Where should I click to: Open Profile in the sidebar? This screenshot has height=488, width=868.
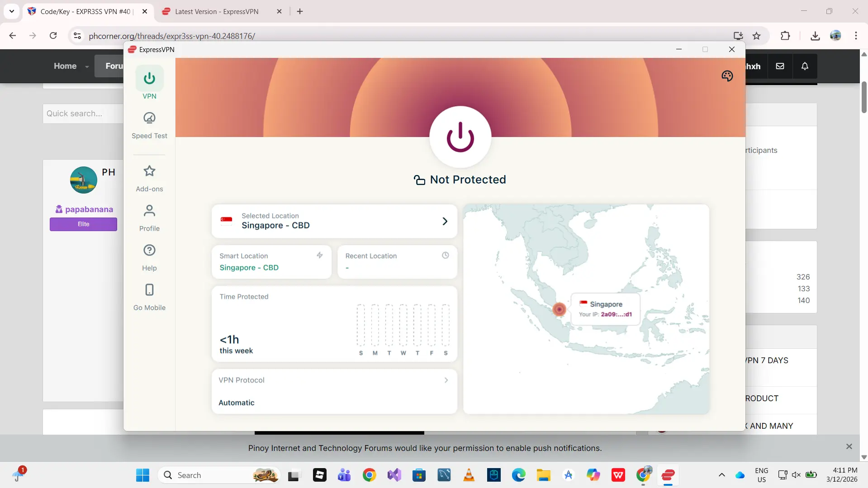[x=149, y=218]
